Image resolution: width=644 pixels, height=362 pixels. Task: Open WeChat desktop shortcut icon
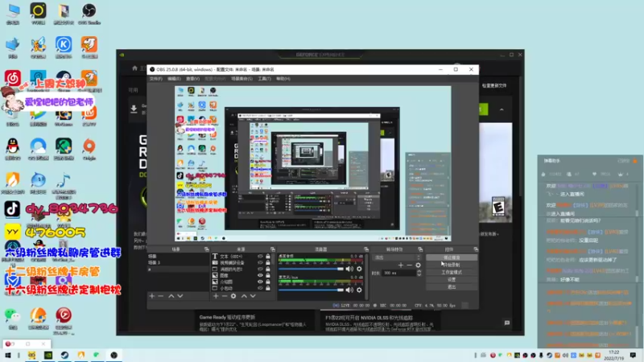click(x=13, y=319)
